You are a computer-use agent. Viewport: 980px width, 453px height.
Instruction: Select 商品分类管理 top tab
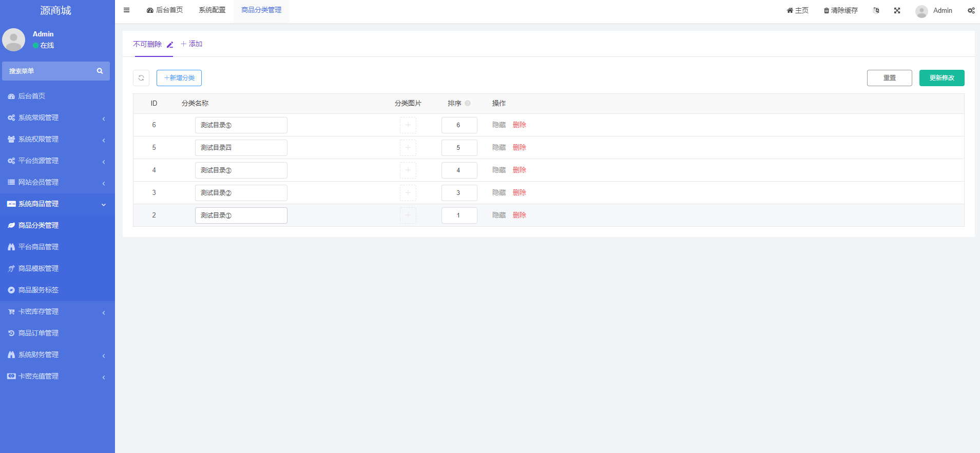tap(261, 10)
